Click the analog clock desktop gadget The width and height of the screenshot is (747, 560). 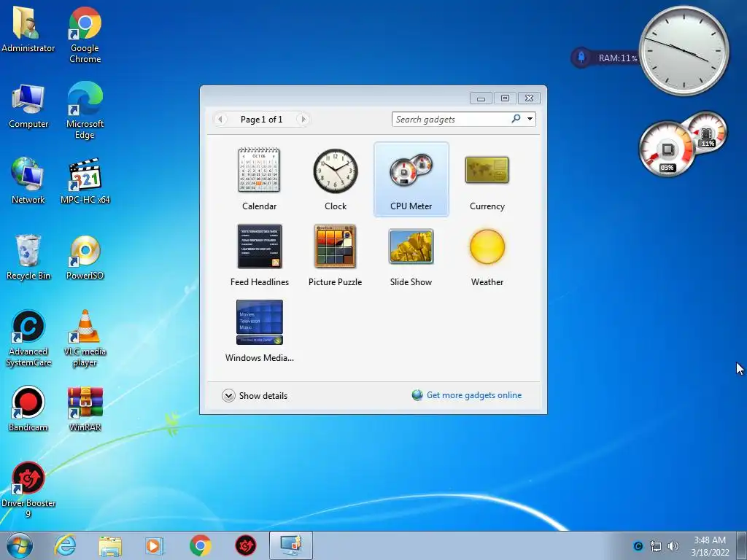[x=684, y=50]
